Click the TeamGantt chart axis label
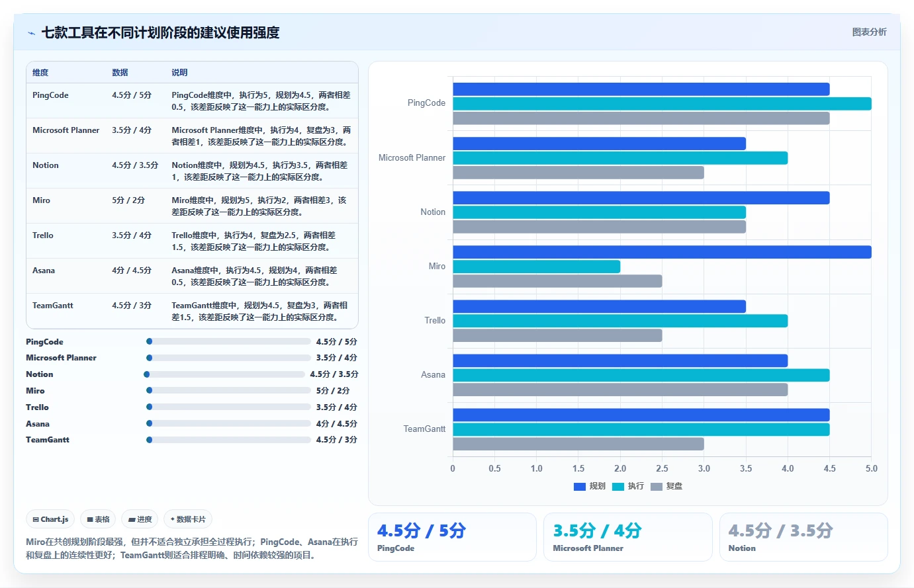 424,429
